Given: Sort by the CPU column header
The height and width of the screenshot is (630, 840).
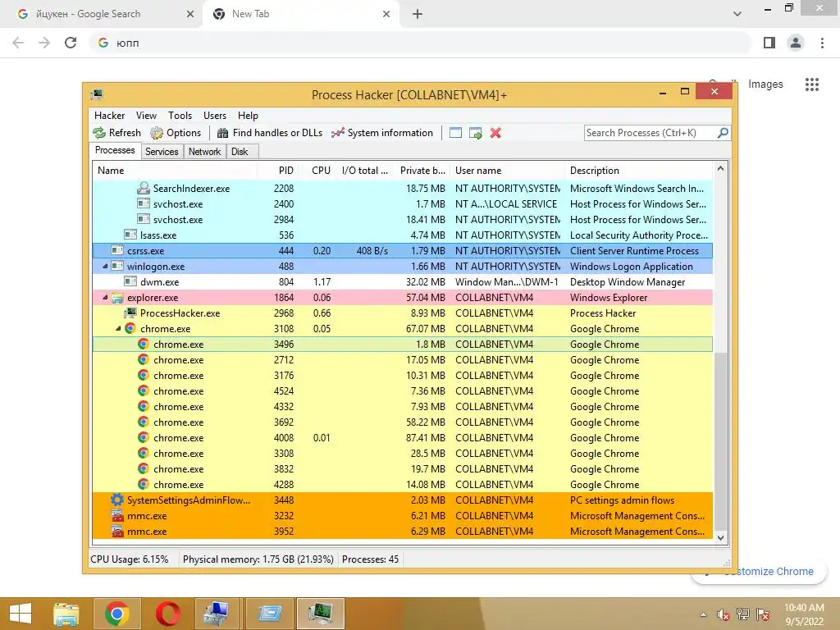Looking at the screenshot, I should tap(317, 171).
